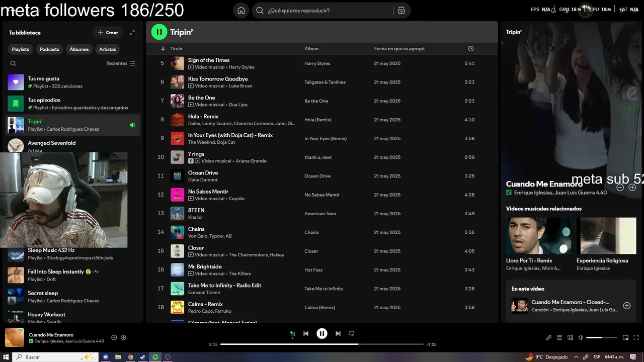Sort tracks by Título column header
This screenshot has width=644, height=362.
coord(176,49)
